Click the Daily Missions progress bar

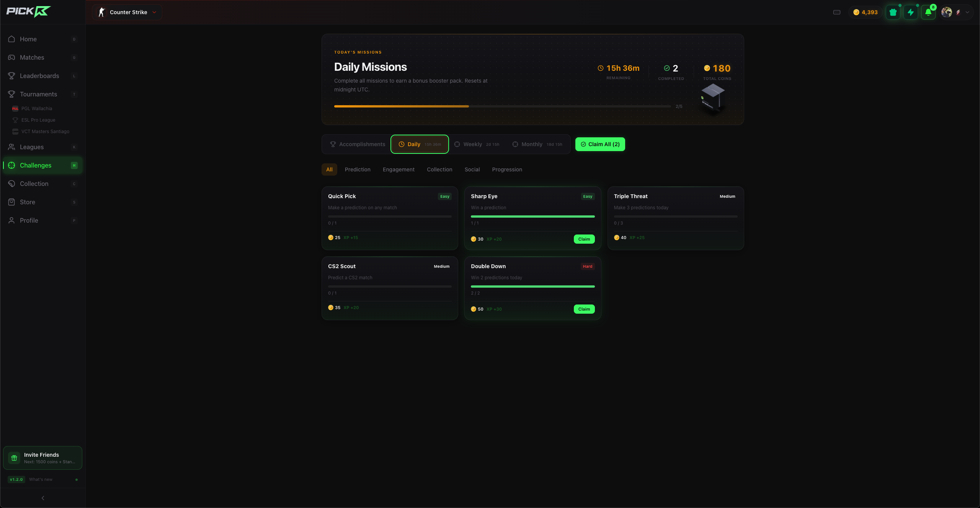tap(502, 106)
